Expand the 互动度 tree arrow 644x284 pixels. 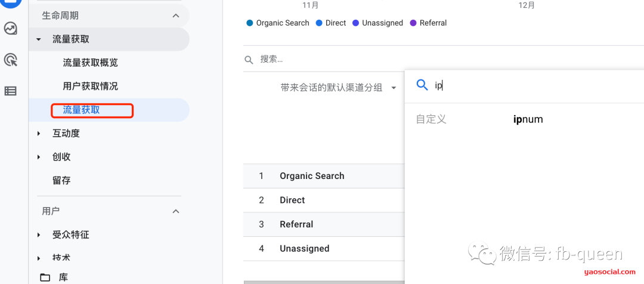pos(39,133)
